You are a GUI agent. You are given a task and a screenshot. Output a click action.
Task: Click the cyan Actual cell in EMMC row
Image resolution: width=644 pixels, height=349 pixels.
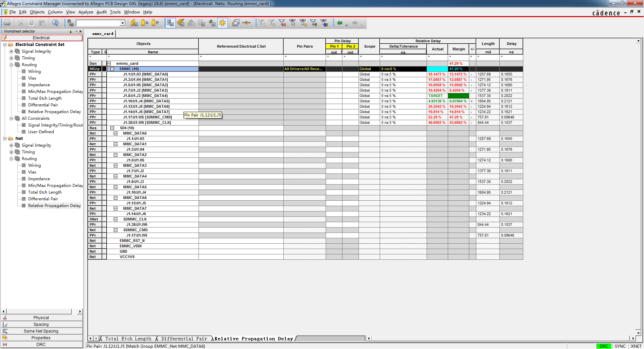437,69
